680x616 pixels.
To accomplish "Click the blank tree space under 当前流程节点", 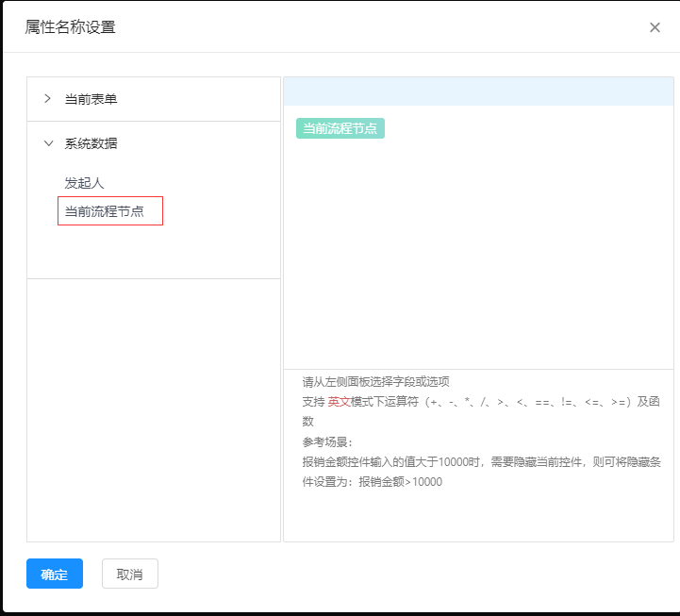I will pyautogui.click(x=154, y=251).
